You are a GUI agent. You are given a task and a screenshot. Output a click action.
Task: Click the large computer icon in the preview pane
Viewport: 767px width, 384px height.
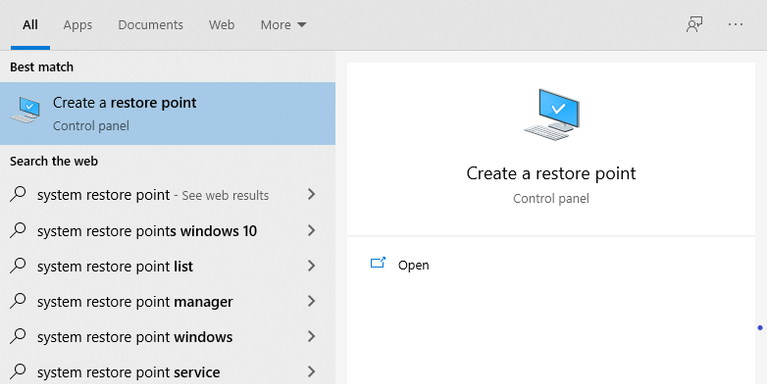[551, 114]
